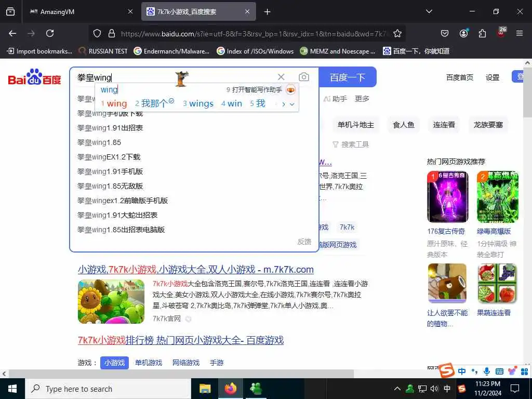Reload the page with refresh icon

[50, 33]
